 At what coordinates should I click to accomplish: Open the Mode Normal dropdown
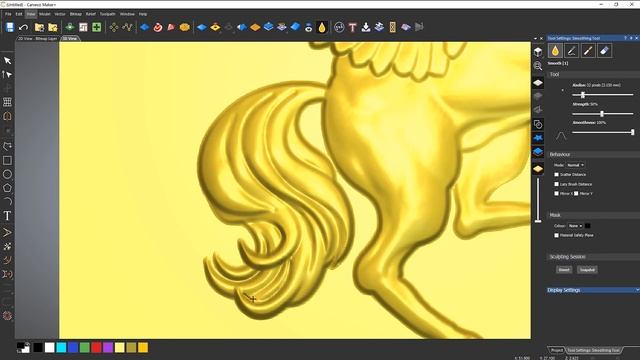coord(575,165)
